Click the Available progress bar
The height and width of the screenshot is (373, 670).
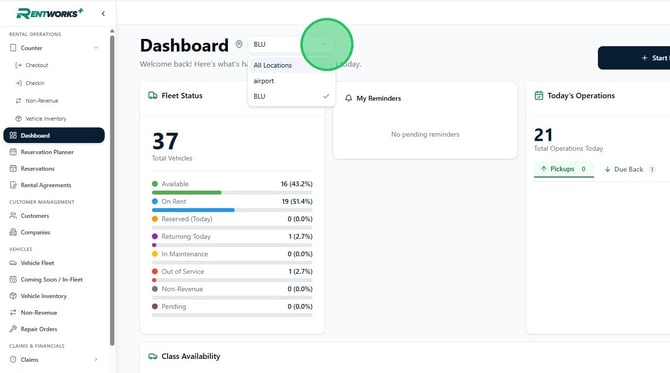point(232,193)
